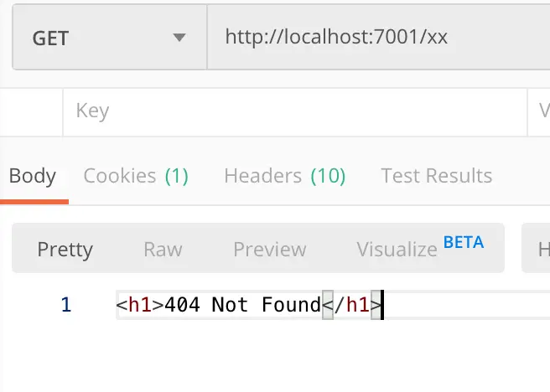Image resolution: width=550 pixels, height=392 pixels.
Task: Click the partially visible Value column field
Action: pyautogui.click(x=539, y=111)
